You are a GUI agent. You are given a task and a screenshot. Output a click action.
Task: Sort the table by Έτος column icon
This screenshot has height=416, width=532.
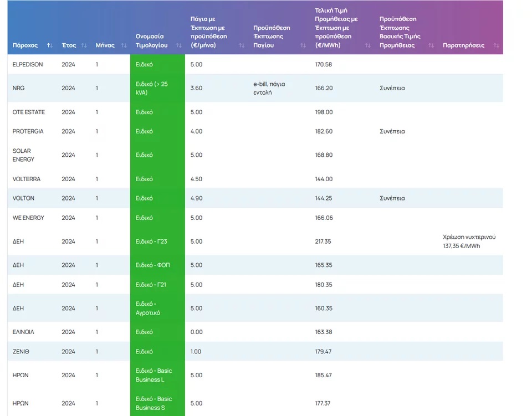click(x=84, y=45)
